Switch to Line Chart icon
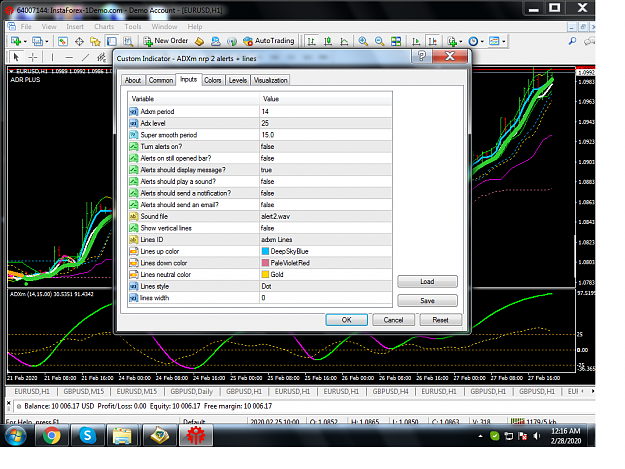Screen dimensions: 625x469 (x=344, y=41)
